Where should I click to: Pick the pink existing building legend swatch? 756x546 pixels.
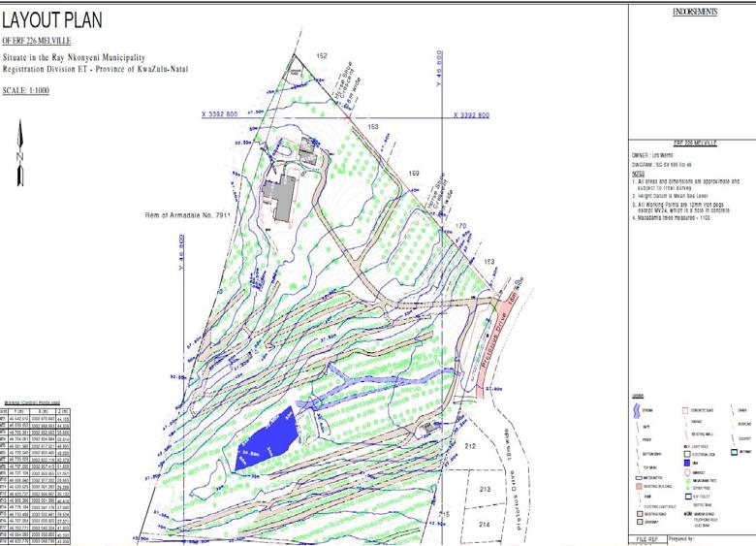click(639, 486)
